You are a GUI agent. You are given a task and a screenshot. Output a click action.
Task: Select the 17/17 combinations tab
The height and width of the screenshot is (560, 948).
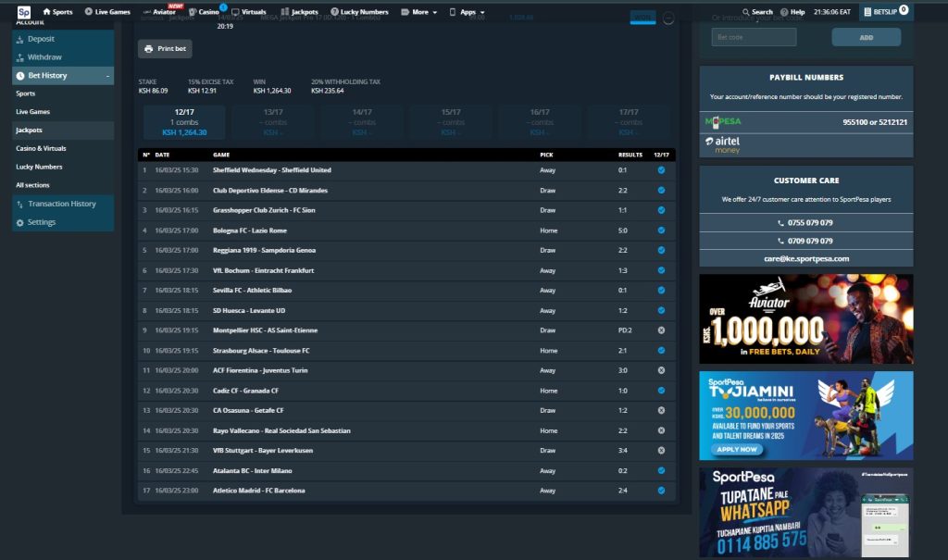click(629, 121)
